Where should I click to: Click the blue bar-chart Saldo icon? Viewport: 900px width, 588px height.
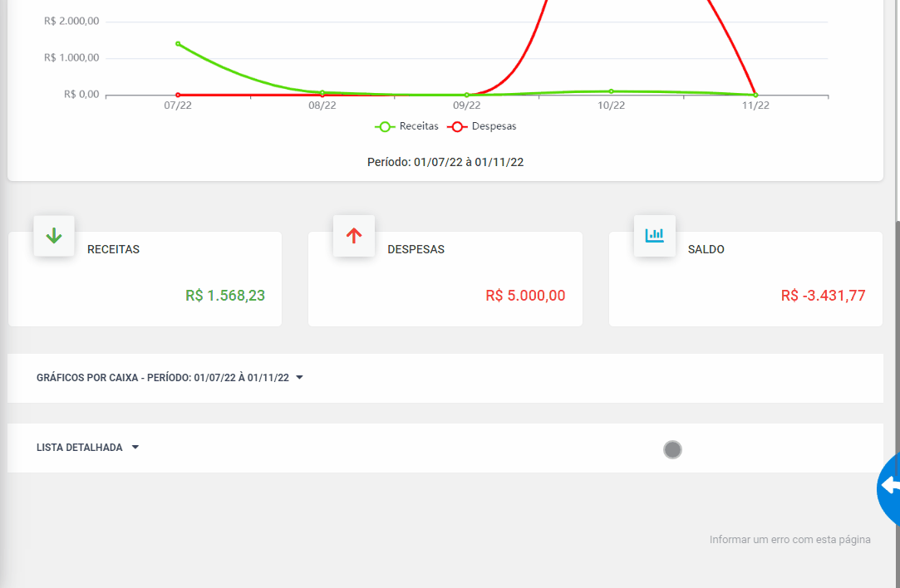click(x=654, y=236)
